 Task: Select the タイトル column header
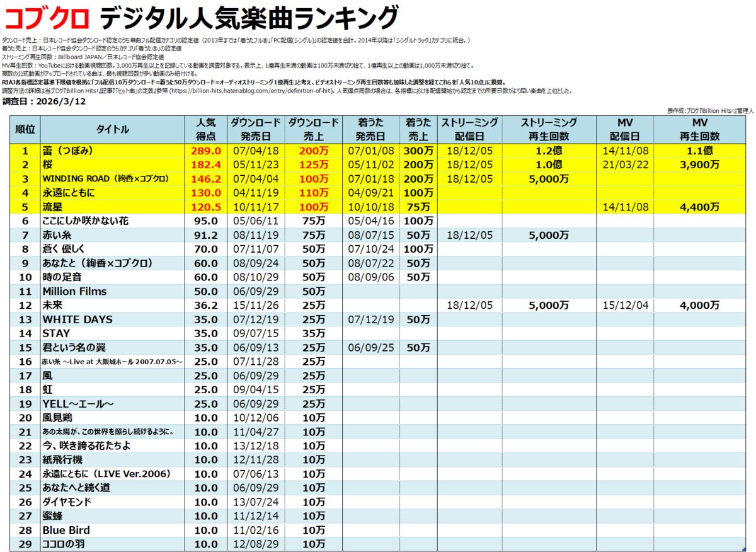[112, 129]
